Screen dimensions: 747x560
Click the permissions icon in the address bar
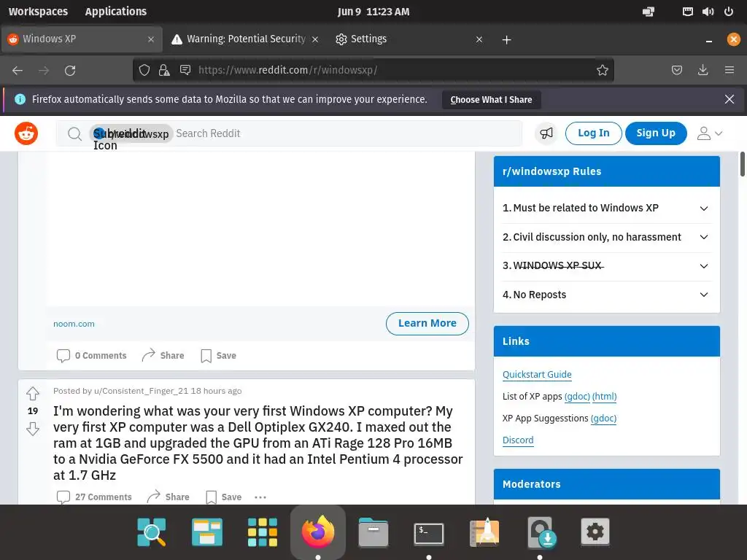[185, 71]
